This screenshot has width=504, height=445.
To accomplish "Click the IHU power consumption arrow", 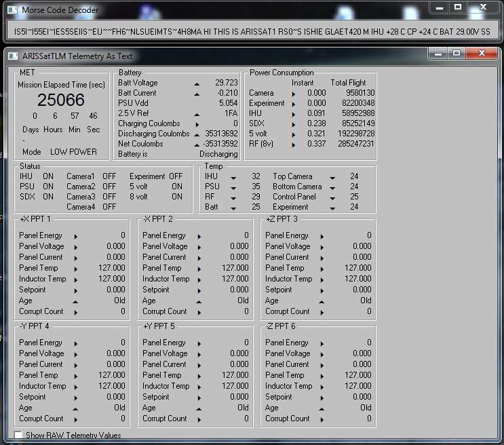I will pos(294,115).
